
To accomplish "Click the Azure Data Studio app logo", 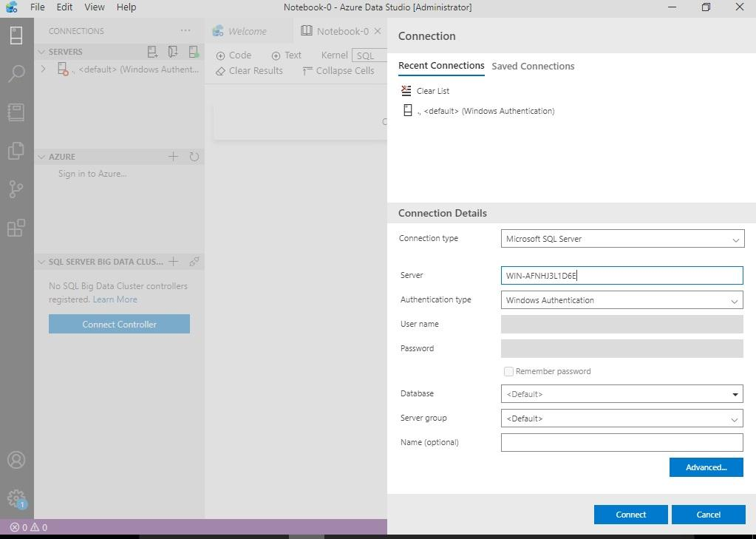I will [x=12, y=7].
